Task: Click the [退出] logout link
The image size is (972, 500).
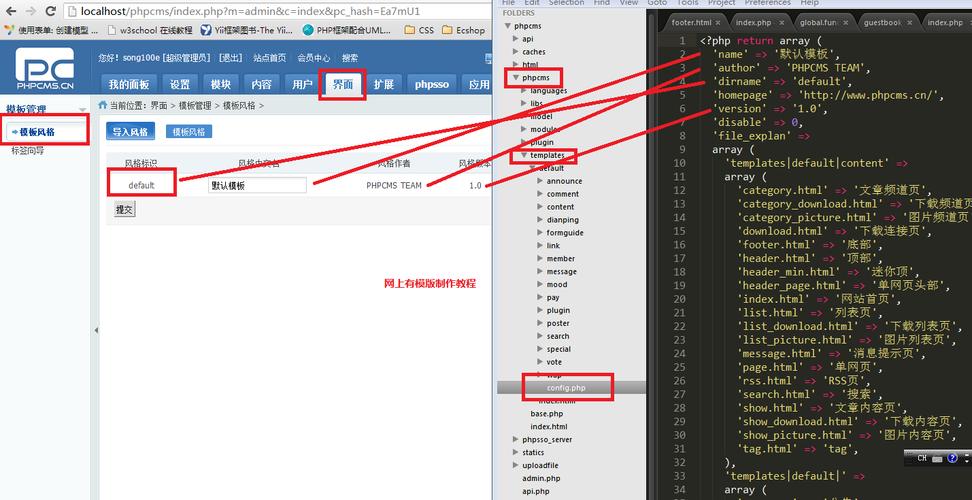Action: 230,58
